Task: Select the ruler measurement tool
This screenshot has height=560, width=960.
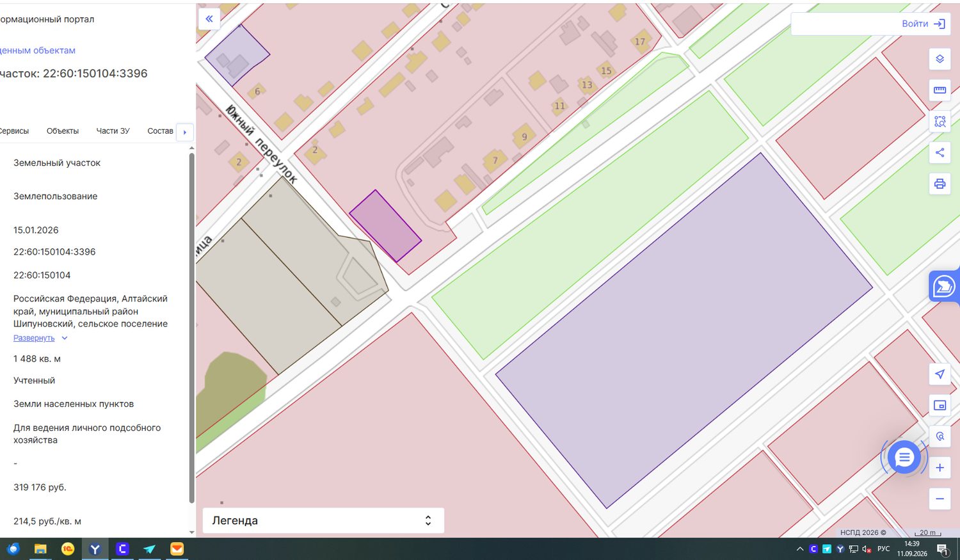Action: (x=940, y=90)
